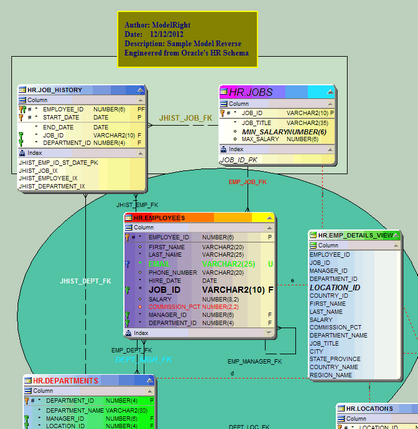
Task: Expand the Index section in HR.EMPLOYEES
Action: coord(269,333)
